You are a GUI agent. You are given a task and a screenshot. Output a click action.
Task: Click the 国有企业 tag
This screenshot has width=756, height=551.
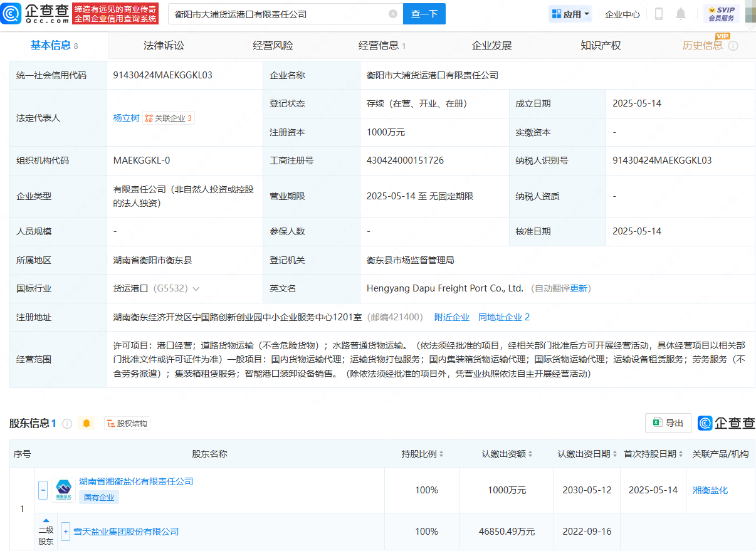pyautogui.click(x=99, y=498)
